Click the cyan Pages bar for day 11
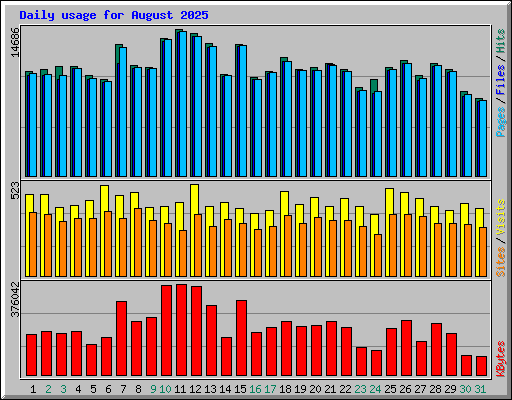 coord(183,104)
